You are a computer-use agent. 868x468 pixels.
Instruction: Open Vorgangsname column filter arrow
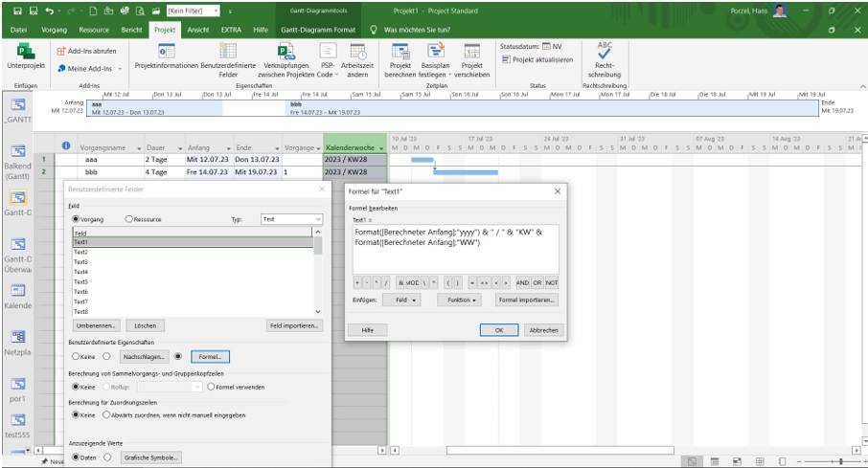click(x=138, y=148)
